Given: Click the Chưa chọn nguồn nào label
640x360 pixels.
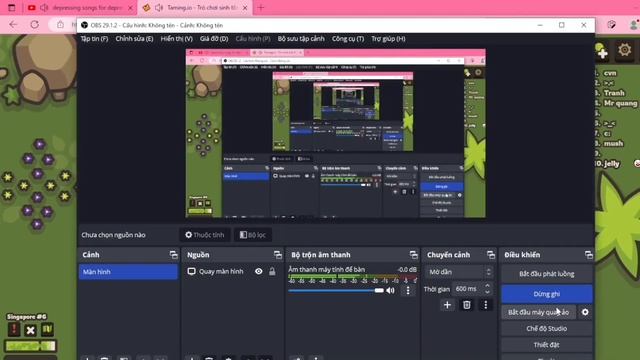Looking at the screenshot, I should click(113, 235).
